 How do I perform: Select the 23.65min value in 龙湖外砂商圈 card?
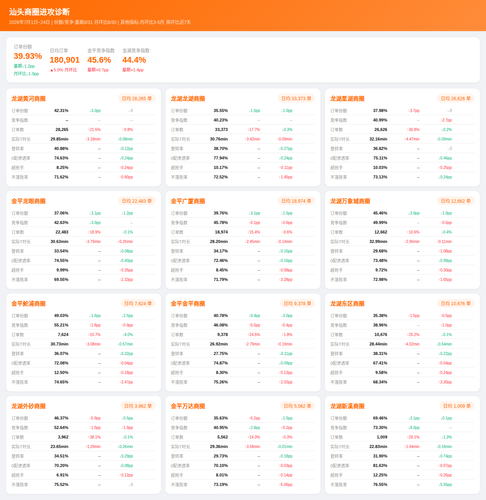pyautogui.click(x=59, y=446)
